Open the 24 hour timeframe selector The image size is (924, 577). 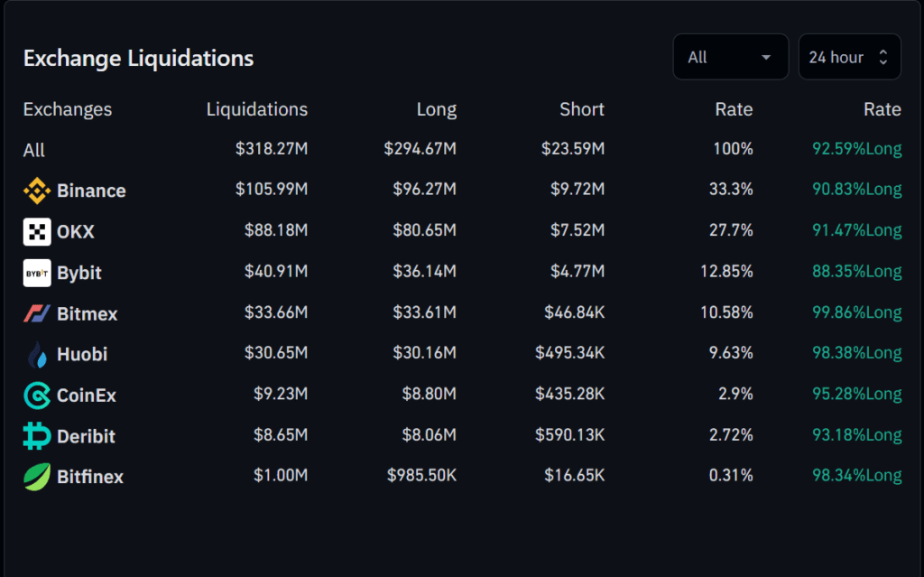[x=850, y=57]
